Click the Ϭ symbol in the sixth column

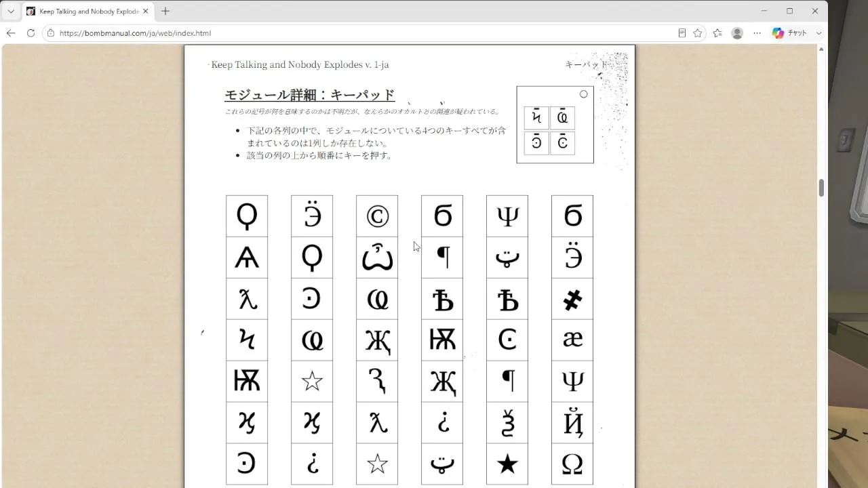click(572, 216)
